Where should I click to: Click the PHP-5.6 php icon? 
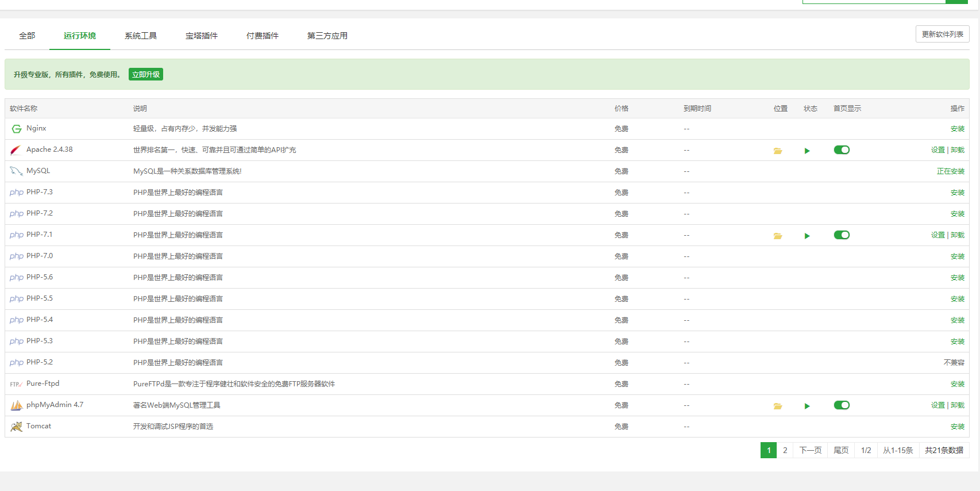coord(17,278)
